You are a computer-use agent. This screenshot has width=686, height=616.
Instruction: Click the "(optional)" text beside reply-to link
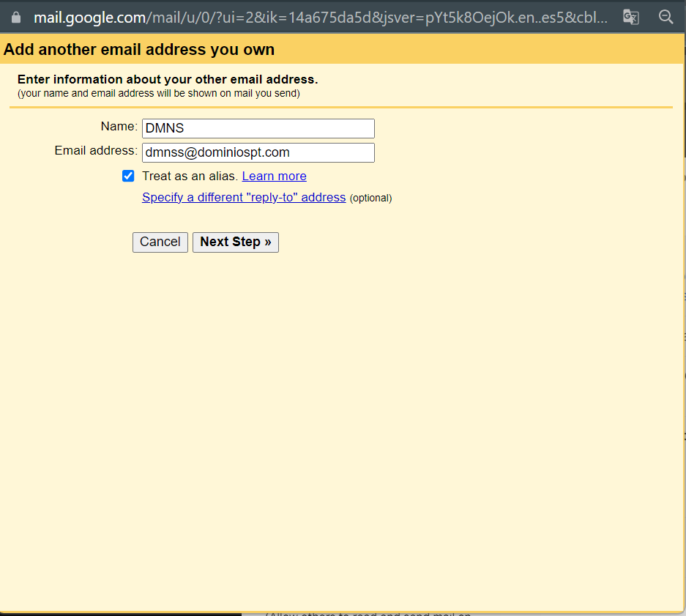tap(370, 198)
